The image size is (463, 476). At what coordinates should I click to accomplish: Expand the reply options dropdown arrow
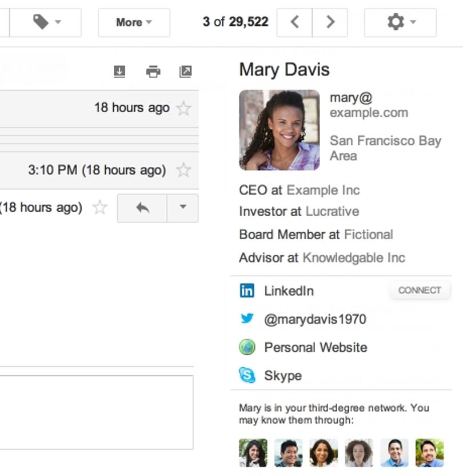(182, 208)
